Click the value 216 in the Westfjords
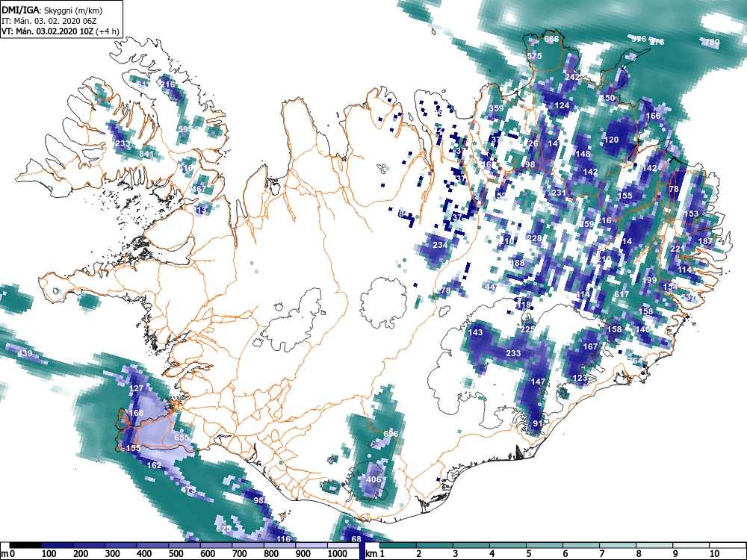Screen dimensions: 747x560 point(168,84)
